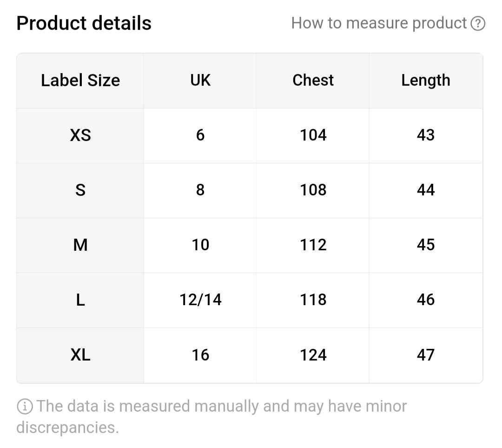
Task: Select the M size row label
Action: [x=80, y=246]
